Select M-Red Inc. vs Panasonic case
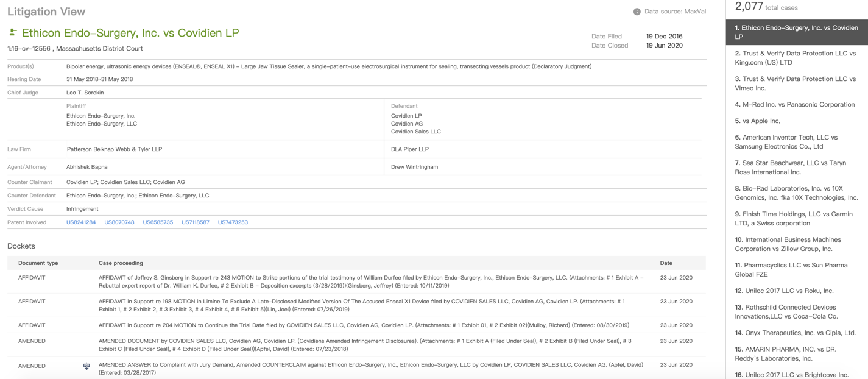The image size is (868, 379). [795, 105]
